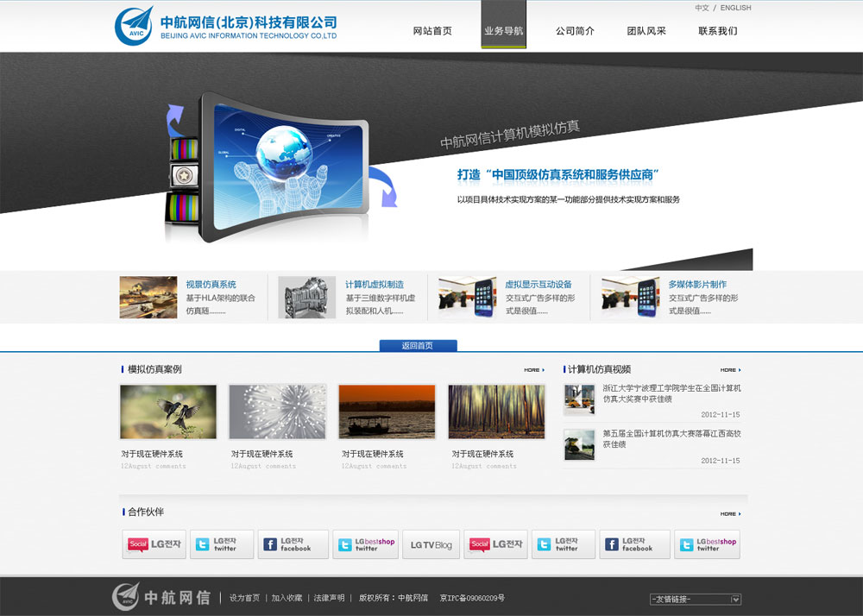Image resolution: width=863 pixels, height=616 pixels.
Task: Click the Social LG전자 partner icon
Action: (154, 544)
